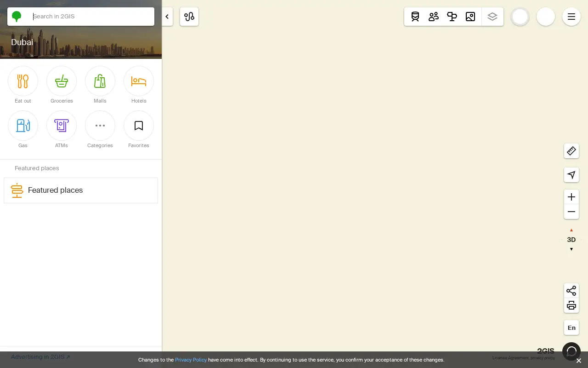Click the green 2GIS logo
The height and width of the screenshot is (368, 588).
click(17, 17)
